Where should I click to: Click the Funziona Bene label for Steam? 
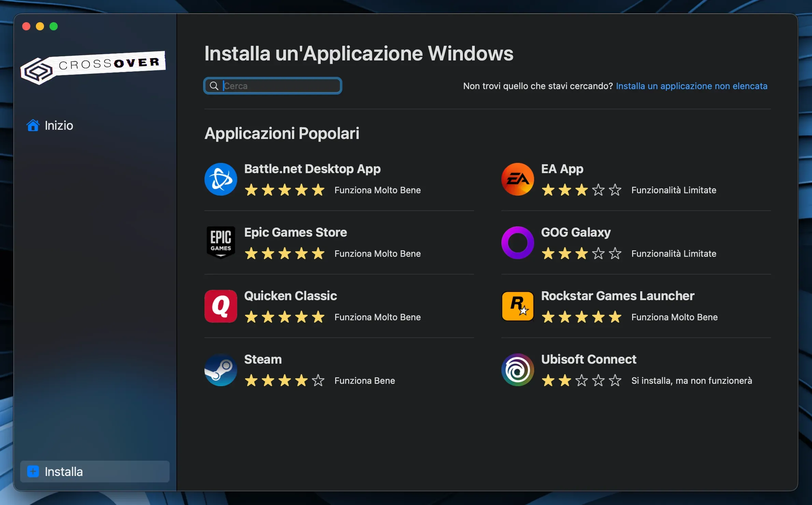click(365, 381)
